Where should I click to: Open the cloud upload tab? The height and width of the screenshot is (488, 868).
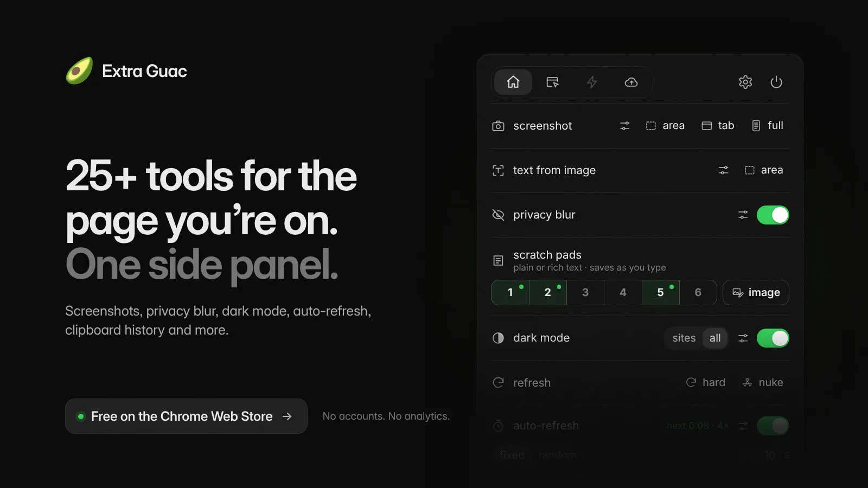631,82
